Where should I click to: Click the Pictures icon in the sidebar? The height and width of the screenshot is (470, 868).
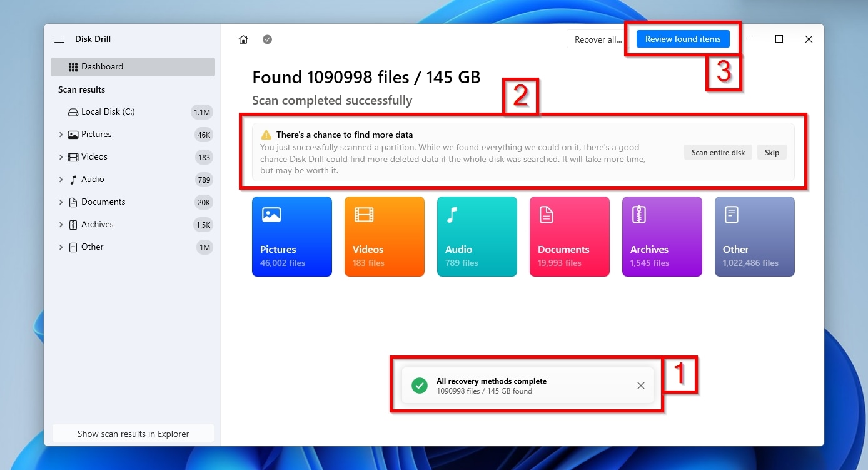[73, 135]
